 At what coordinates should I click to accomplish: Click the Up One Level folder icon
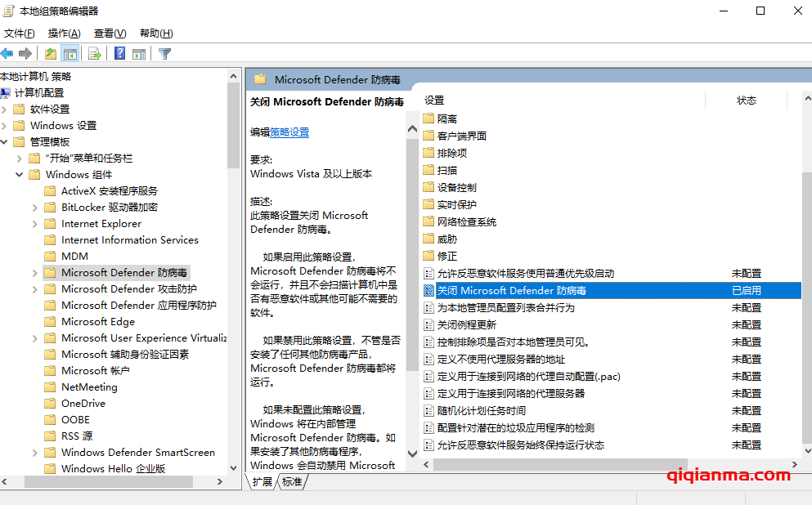[51, 54]
